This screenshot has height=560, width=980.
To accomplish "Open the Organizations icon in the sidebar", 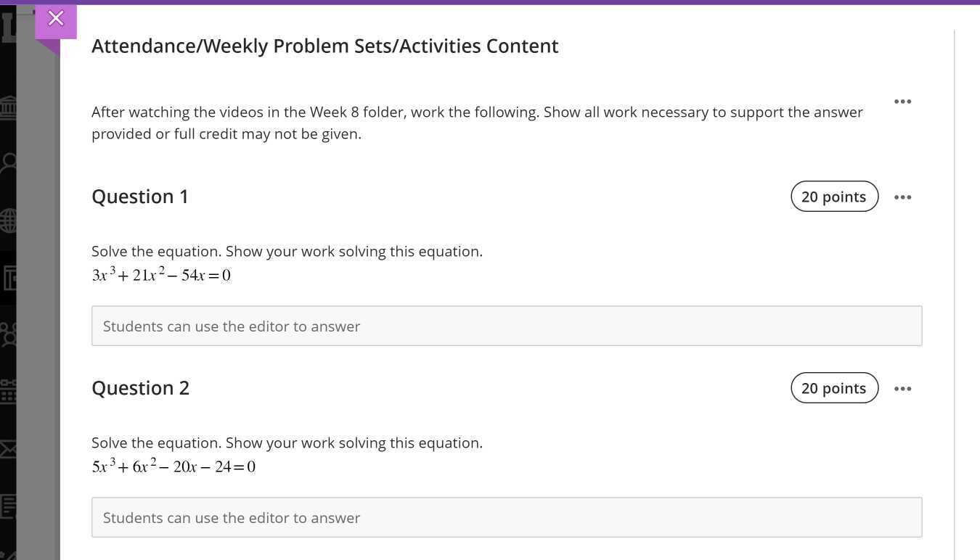I will [x=8, y=335].
